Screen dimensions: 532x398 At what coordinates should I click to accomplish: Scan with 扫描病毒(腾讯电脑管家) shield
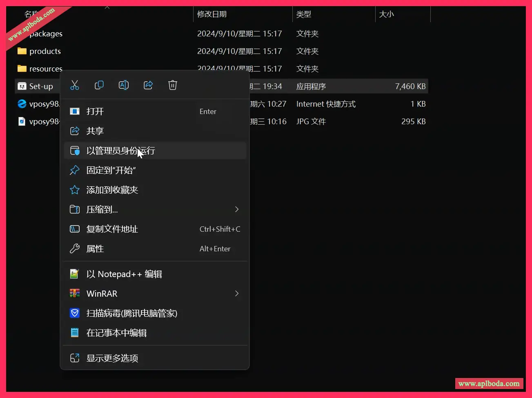click(131, 313)
